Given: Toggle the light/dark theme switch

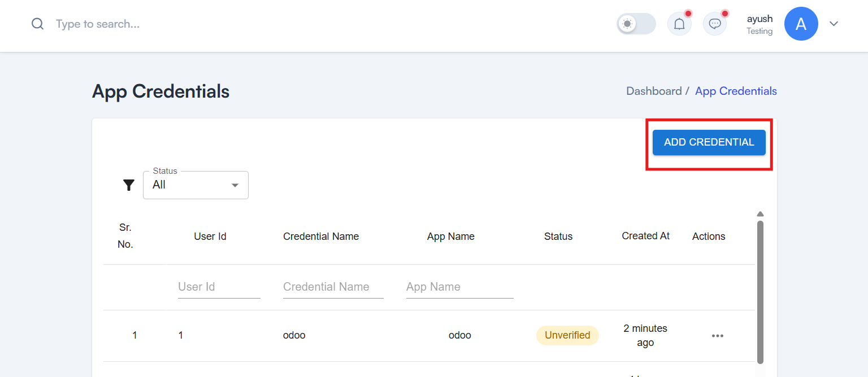Looking at the screenshot, I should click(636, 24).
